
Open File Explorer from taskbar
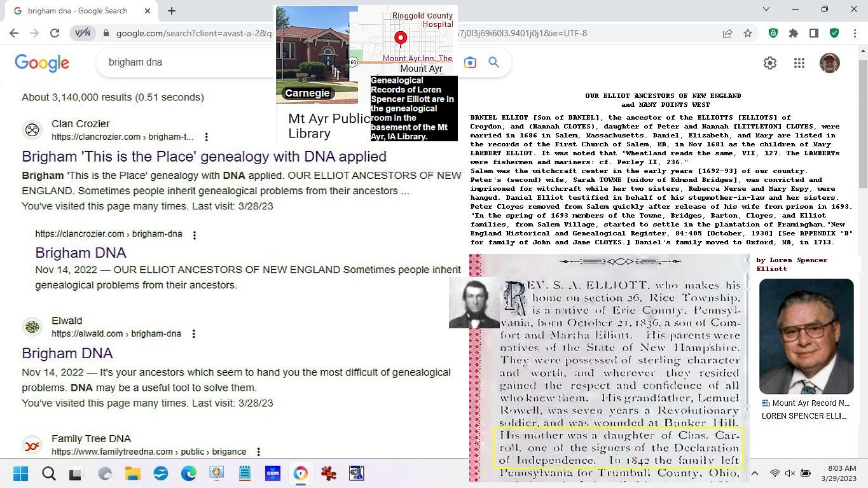point(132,473)
